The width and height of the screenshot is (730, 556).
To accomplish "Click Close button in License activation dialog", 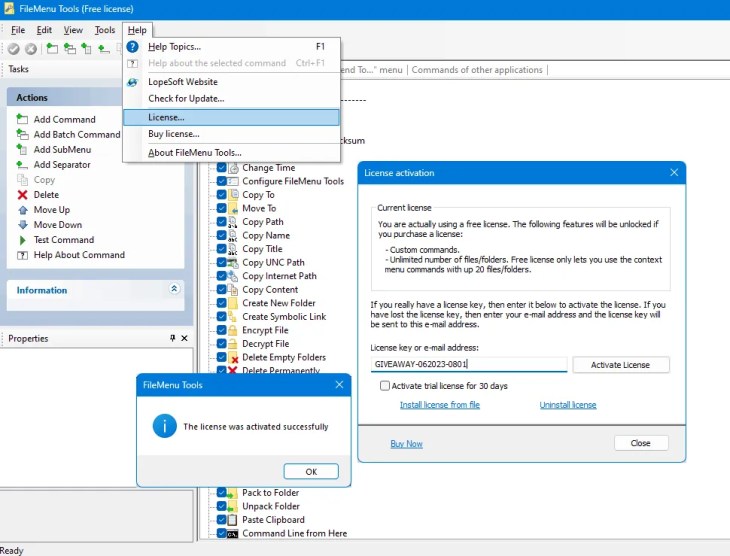I will tap(641, 443).
